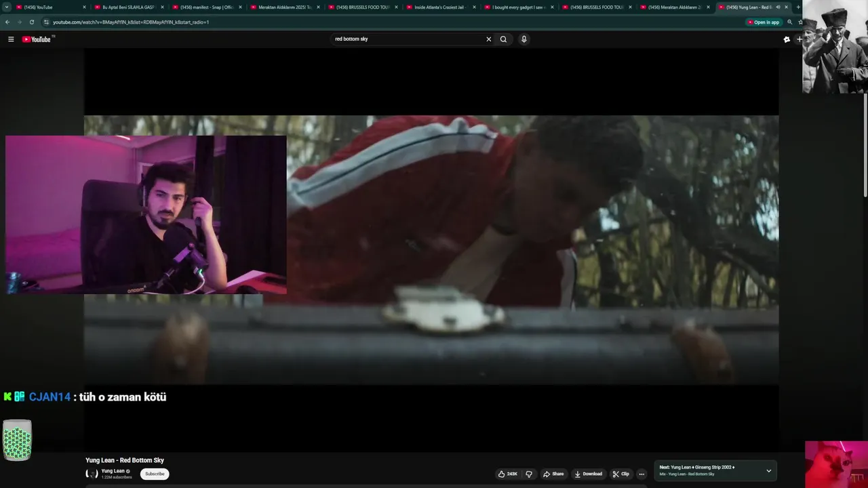Screen dimensions: 868x488
Task: Open site info icon beside the URL
Action: coord(46,22)
